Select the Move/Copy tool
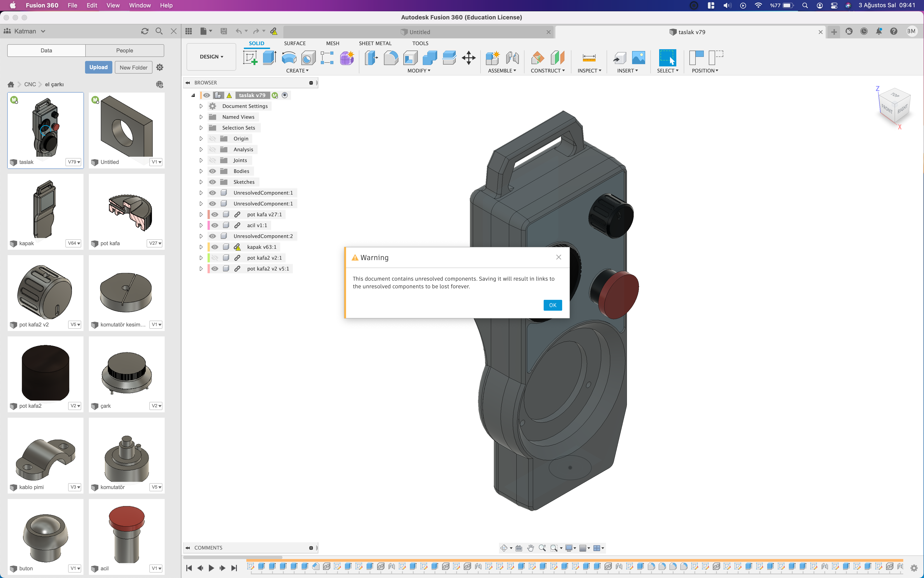924x578 pixels. [x=469, y=58]
